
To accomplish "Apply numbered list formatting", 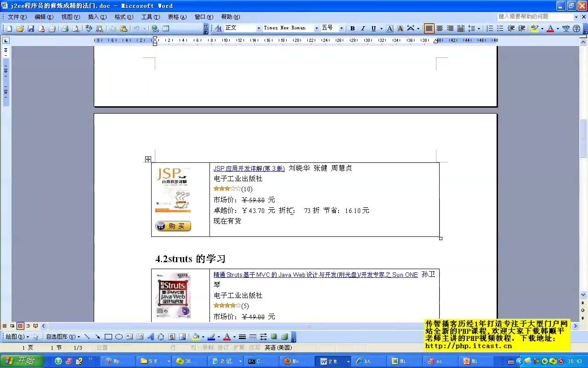I will point(490,29).
